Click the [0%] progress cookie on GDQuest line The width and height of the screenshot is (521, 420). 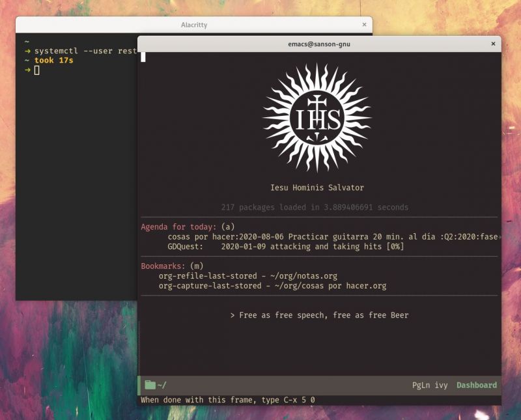coord(395,247)
